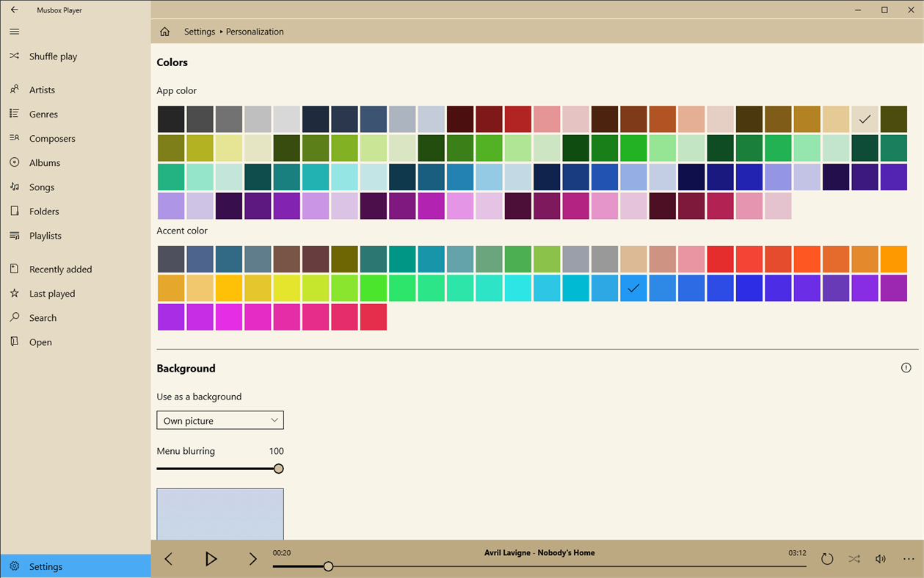Open the Composers section
Image resolution: width=924 pixels, height=578 pixels.
(x=52, y=138)
